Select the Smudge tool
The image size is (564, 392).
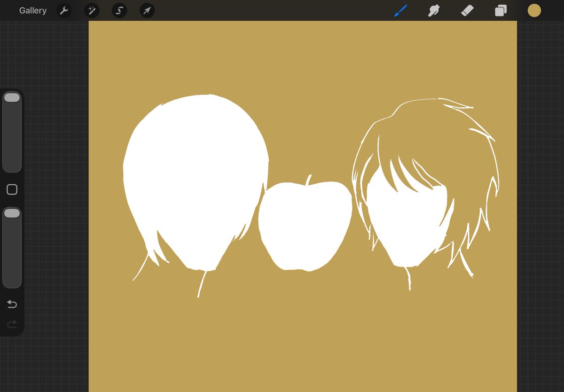(x=434, y=10)
